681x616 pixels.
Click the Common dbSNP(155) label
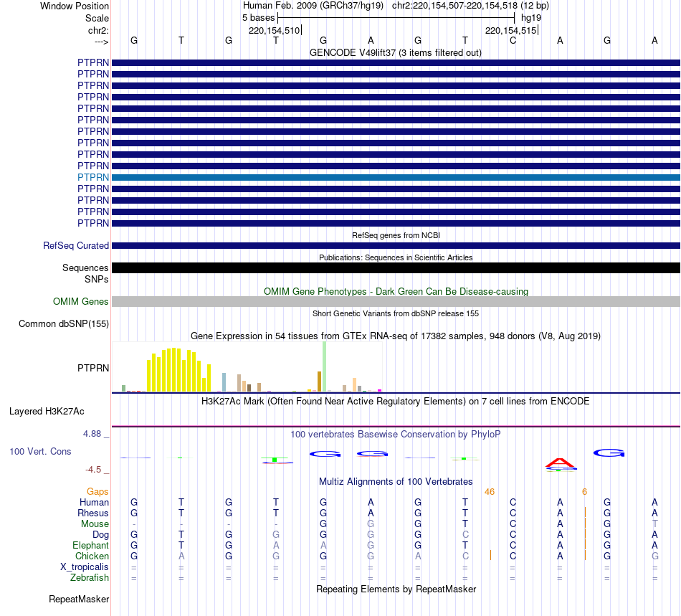(x=64, y=323)
